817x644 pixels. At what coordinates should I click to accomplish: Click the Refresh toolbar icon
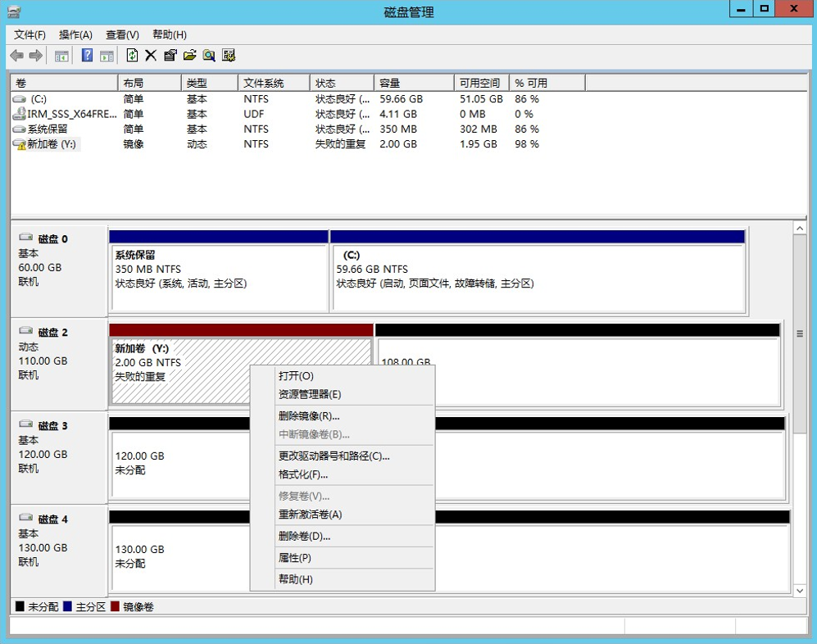click(x=133, y=55)
